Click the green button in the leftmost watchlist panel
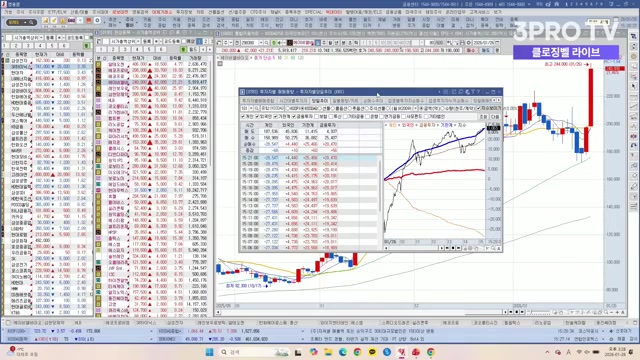The width and height of the screenshot is (640, 360). pyautogui.click(x=87, y=45)
